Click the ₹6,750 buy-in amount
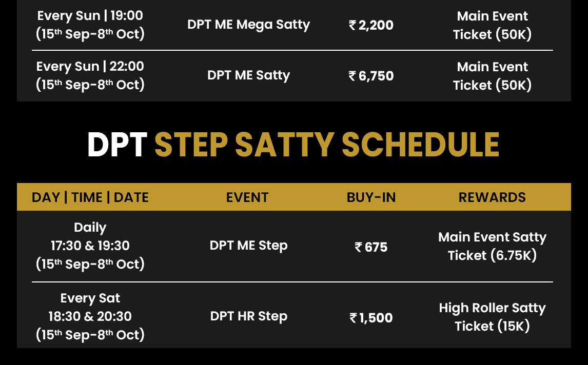This screenshot has width=588, height=365. [371, 76]
